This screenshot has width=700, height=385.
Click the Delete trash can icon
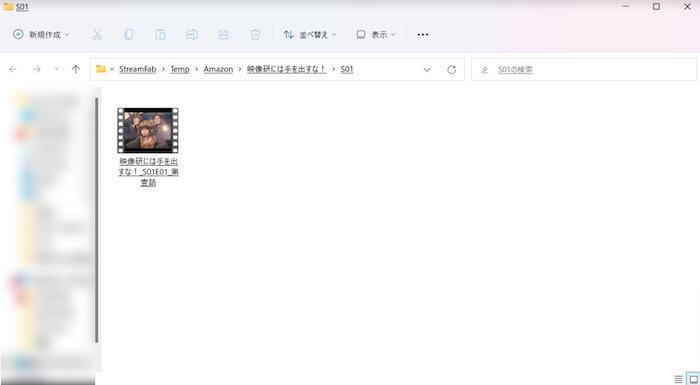(x=255, y=34)
